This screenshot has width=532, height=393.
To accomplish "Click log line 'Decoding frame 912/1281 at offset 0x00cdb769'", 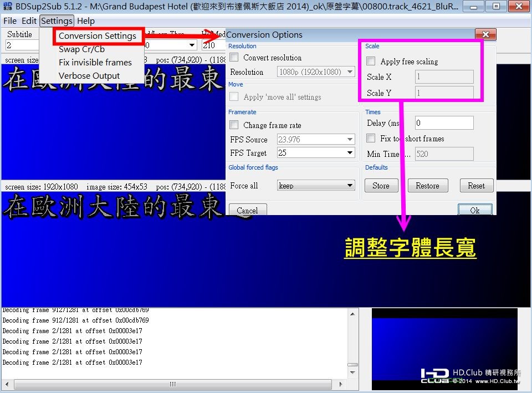I will coord(76,320).
